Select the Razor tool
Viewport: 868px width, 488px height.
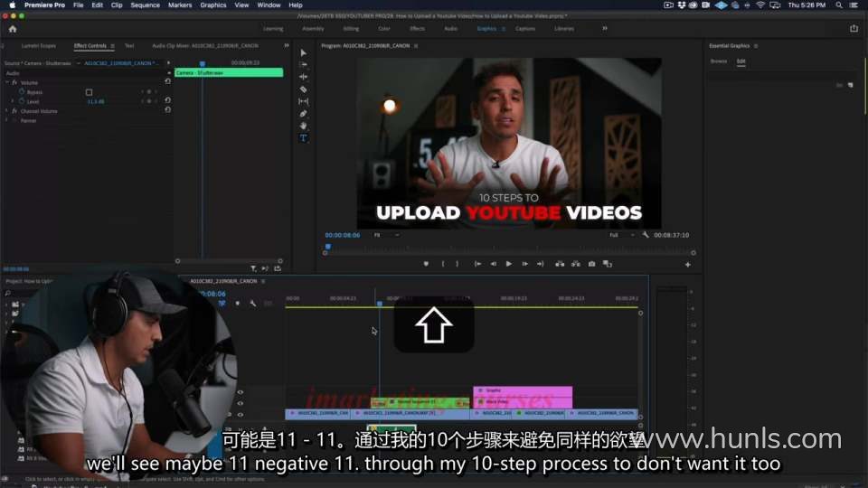pos(304,89)
